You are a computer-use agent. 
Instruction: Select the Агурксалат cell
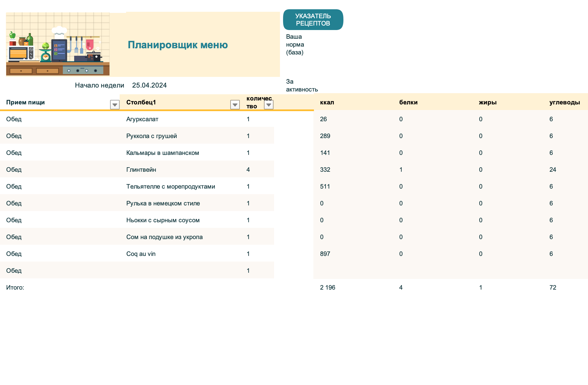tap(142, 119)
